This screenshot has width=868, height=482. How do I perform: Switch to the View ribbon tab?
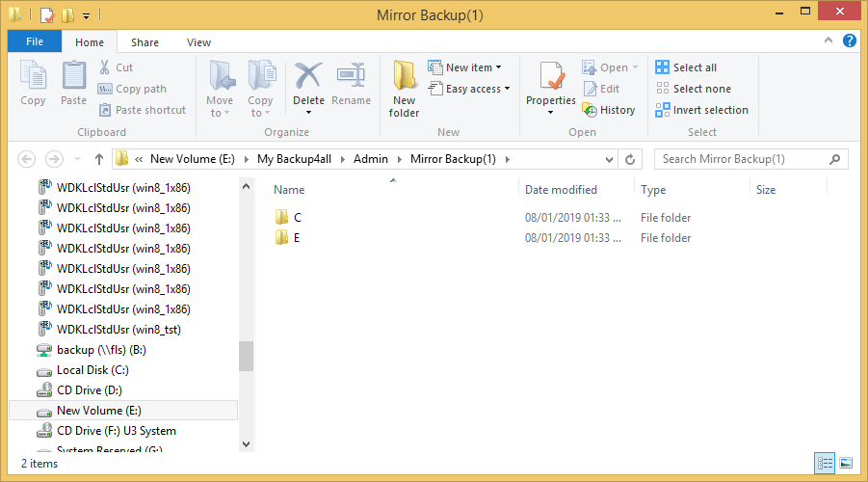coord(198,42)
